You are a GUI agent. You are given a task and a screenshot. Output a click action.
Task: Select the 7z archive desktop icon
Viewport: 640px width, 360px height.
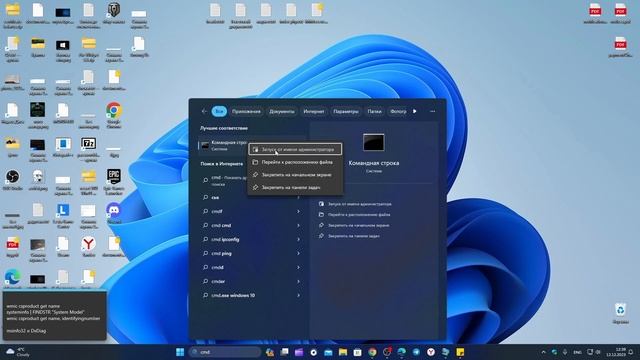coord(89,148)
